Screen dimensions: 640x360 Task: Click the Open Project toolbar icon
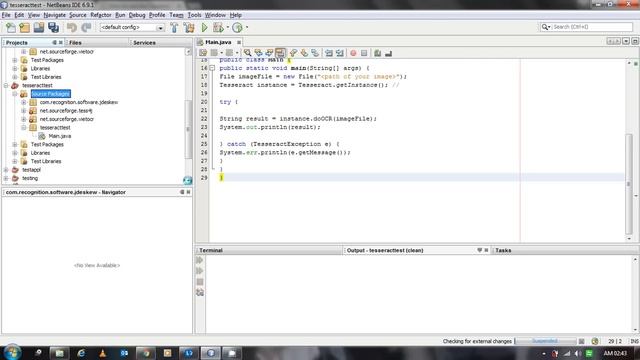pos(39,27)
